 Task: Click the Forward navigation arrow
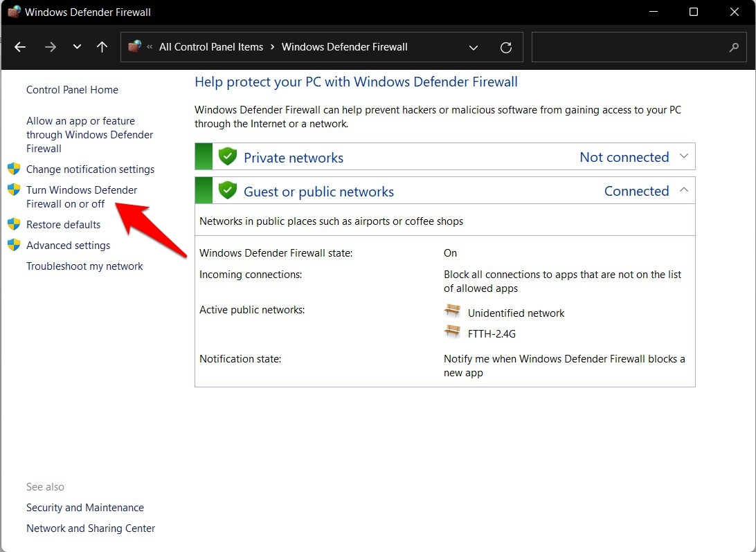tap(50, 47)
